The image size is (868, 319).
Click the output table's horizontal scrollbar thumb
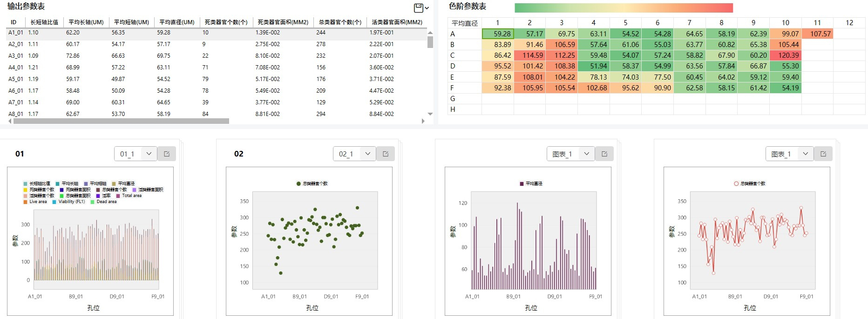(121, 121)
